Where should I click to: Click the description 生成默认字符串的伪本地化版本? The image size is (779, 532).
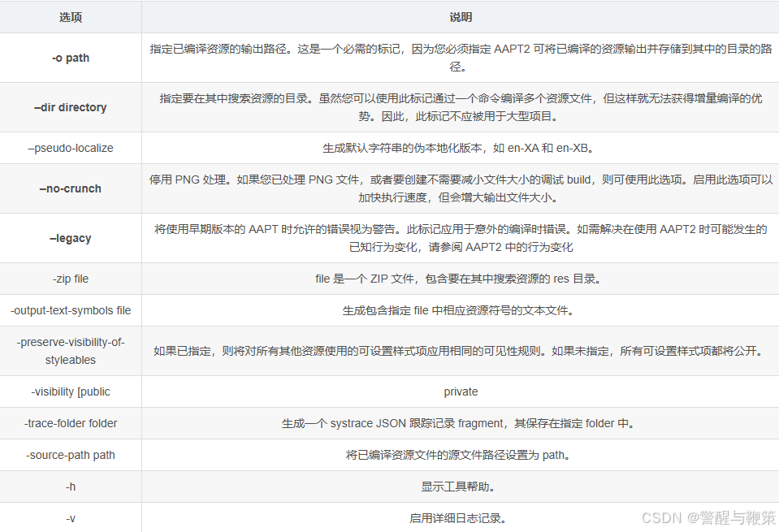pos(461,148)
